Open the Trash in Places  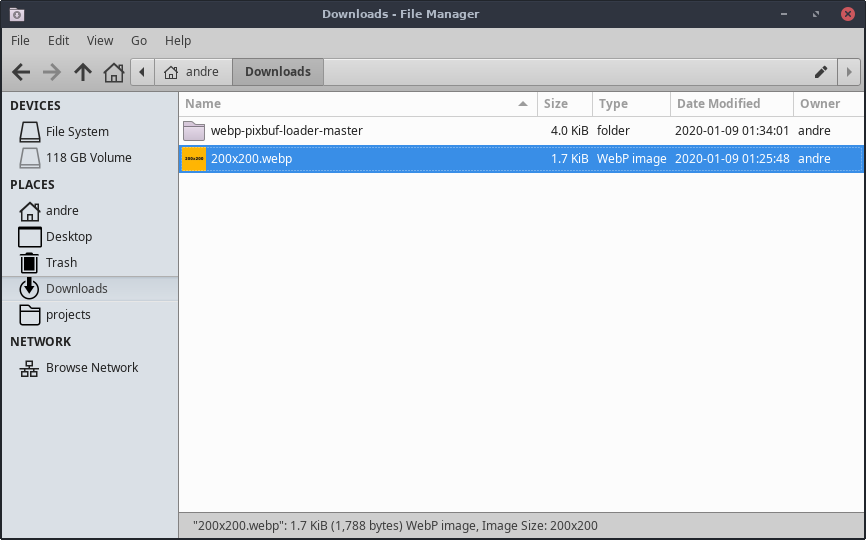(61, 262)
